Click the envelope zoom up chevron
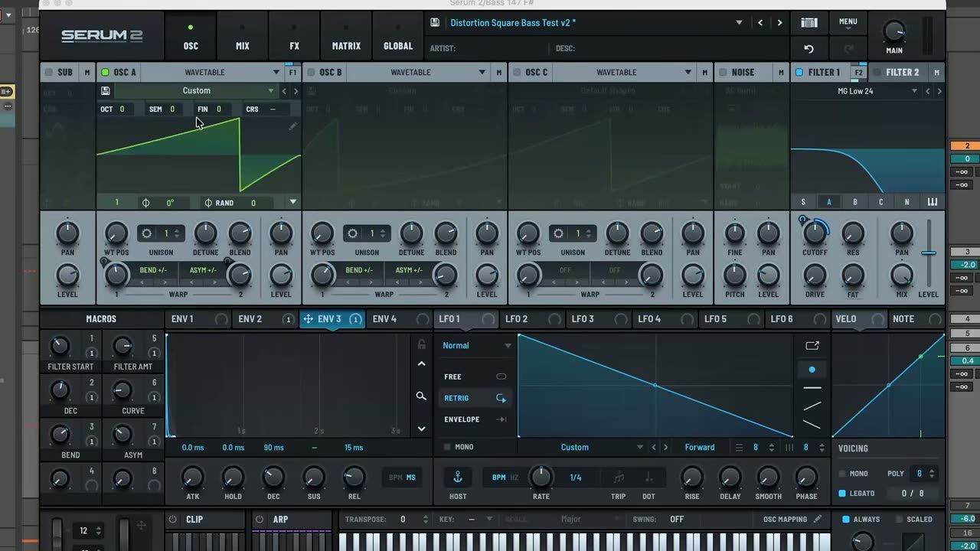980x551 pixels. [x=421, y=364]
